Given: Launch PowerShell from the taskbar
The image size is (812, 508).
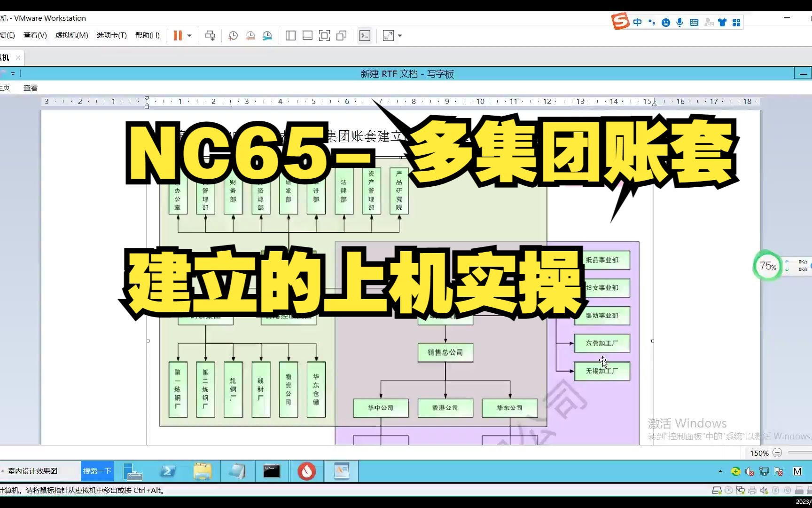Looking at the screenshot, I should (168, 471).
